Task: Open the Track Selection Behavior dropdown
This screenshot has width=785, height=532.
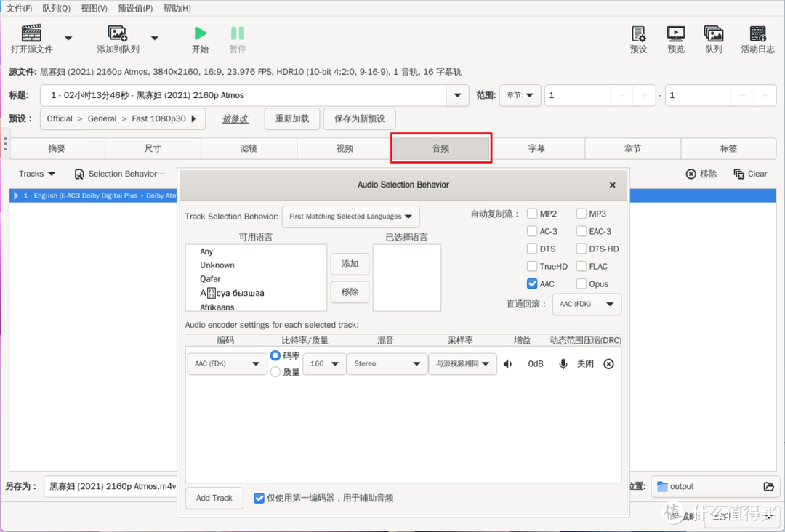Action: tap(350, 216)
